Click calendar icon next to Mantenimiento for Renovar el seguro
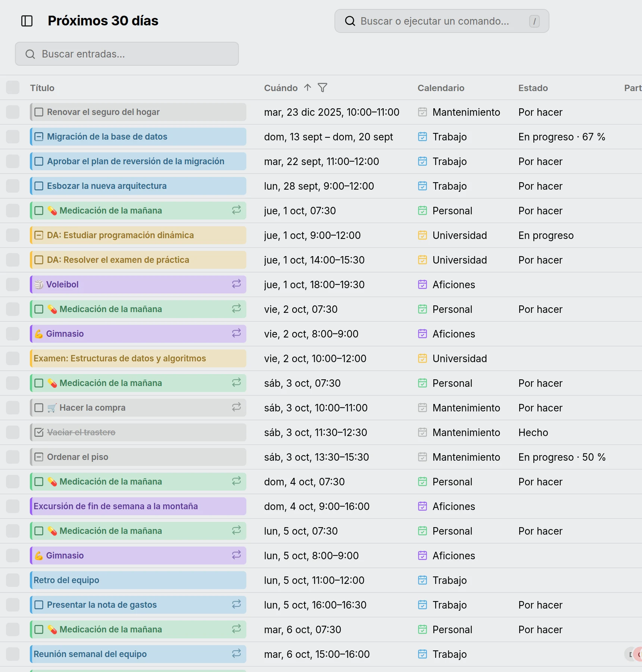This screenshot has height=672, width=642. pyautogui.click(x=423, y=112)
